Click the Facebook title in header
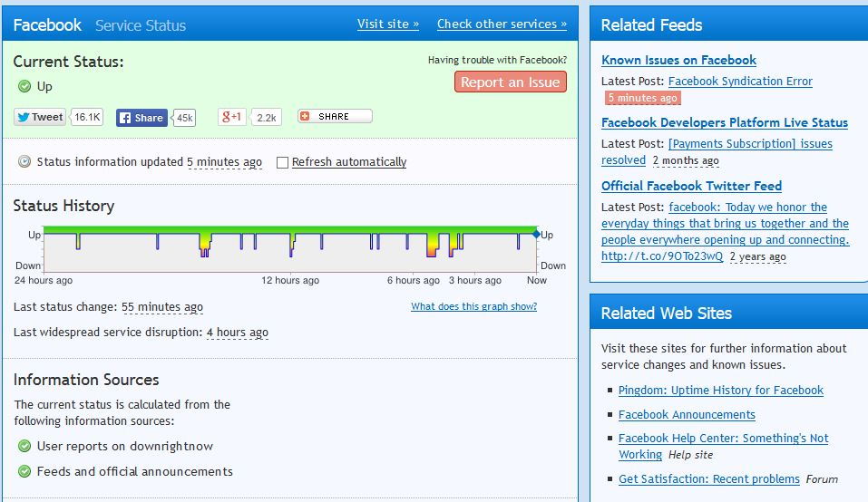The width and height of the screenshot is (868, 502). click(x=47, y=24)
